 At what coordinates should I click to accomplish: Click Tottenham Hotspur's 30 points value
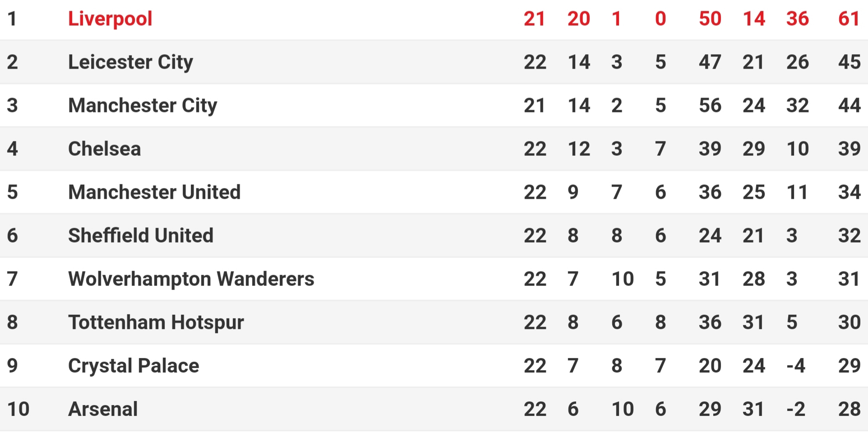tap(849, 322)
